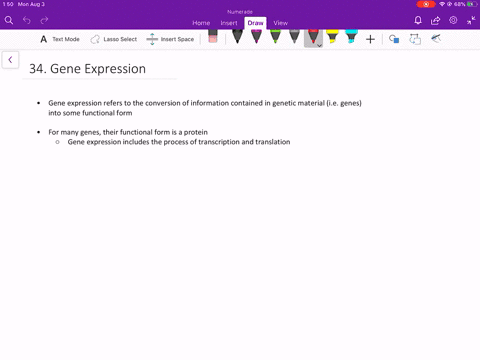Activate Text Mode

[x=60, y=39]
